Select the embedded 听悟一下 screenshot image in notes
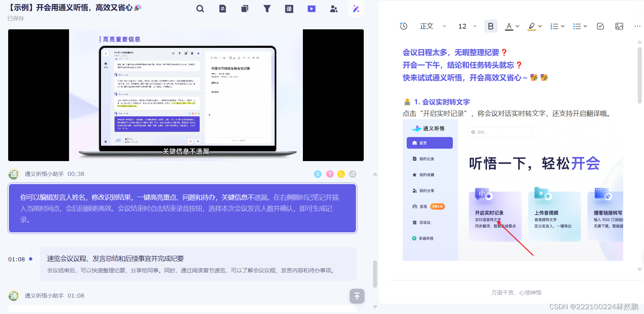This screenshot has height=314, width=644. 513,190
